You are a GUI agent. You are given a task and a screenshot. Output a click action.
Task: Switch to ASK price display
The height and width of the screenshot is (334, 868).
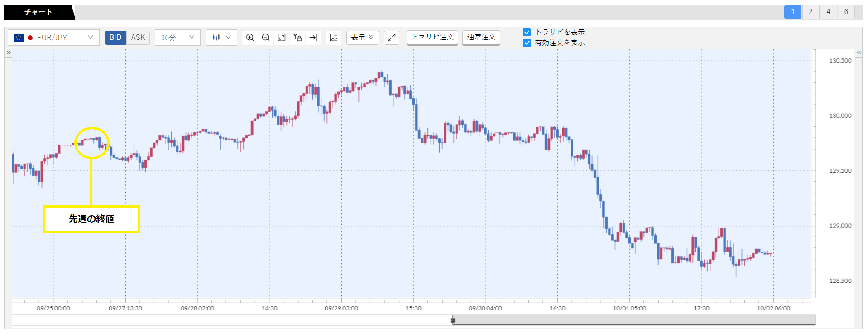click(x=138, y=38)
